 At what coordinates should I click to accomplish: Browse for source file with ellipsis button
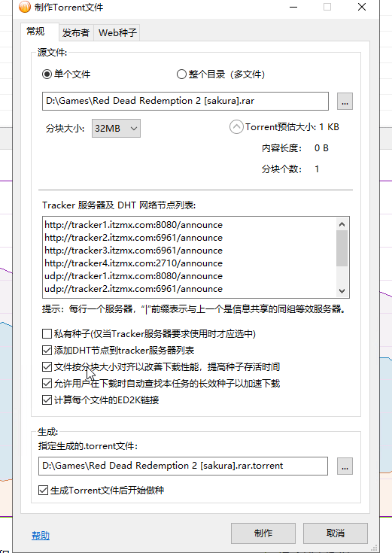pyautogui.click(x=345, y=102)
